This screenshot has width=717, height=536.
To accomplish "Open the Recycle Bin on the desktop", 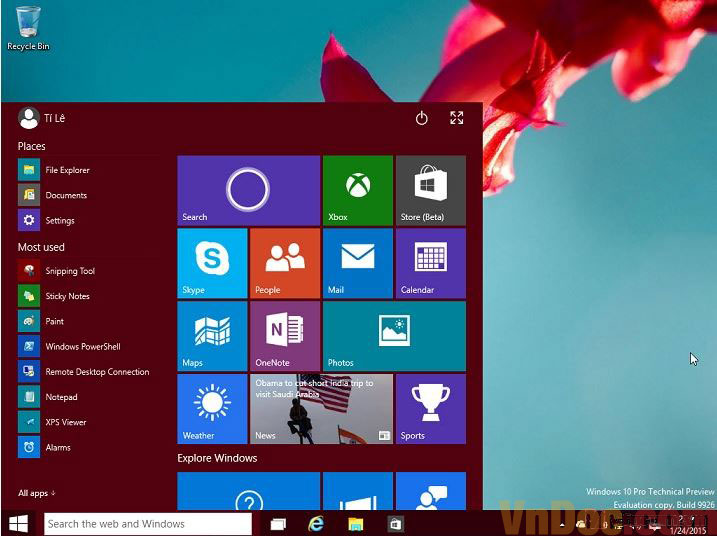I will point(28,27).
